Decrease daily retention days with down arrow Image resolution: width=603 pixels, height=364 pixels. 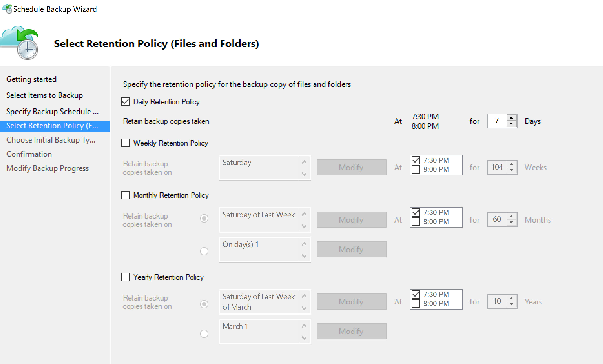point(512,124)
